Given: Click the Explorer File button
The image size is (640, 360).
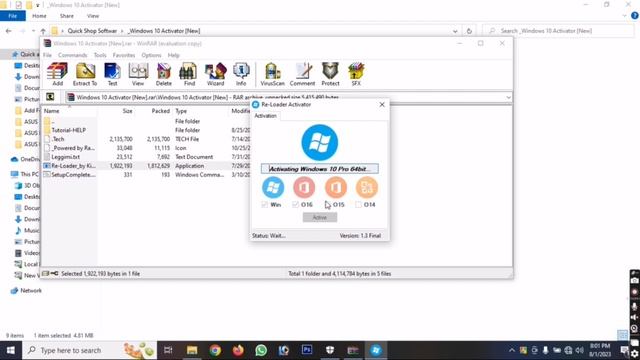Looking at the screenshot, I should point(13,16).
